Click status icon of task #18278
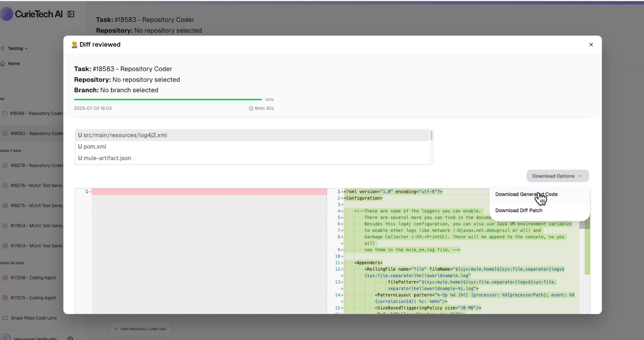 pyautogui.click(x=5, y=165)
